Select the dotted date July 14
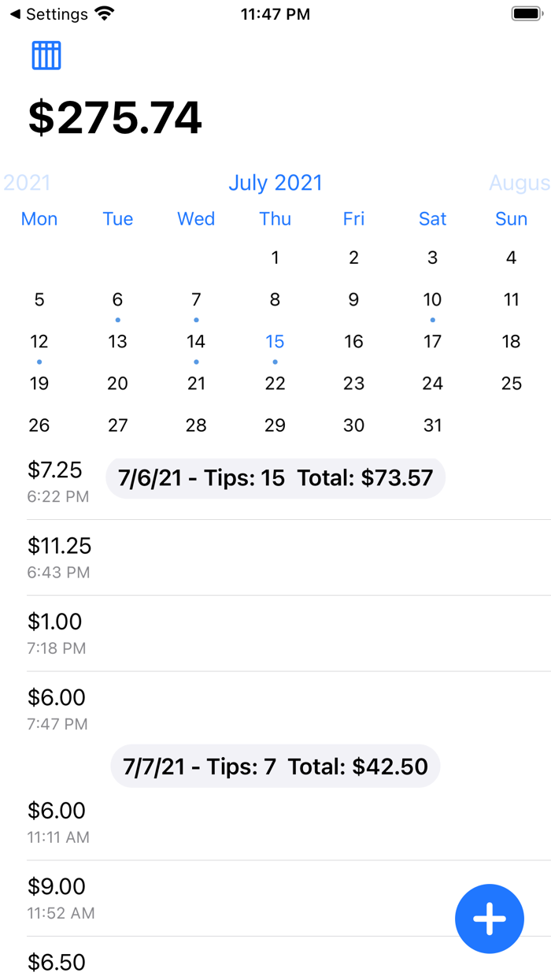551x980 pixels. [196, 341]
